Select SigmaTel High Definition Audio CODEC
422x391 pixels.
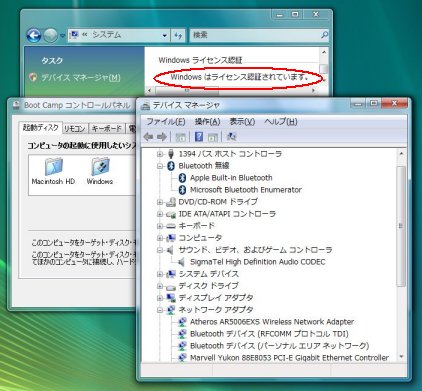click(257, 262)
